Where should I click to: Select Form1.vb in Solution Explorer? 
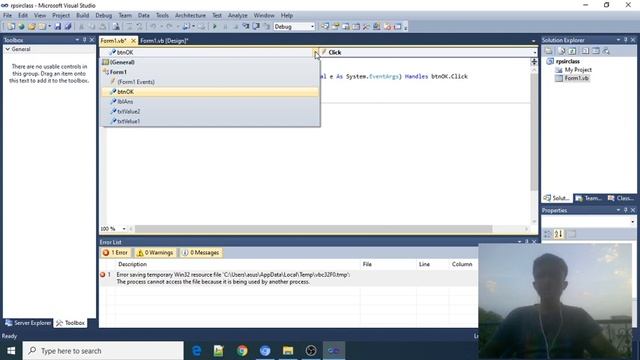576,78
